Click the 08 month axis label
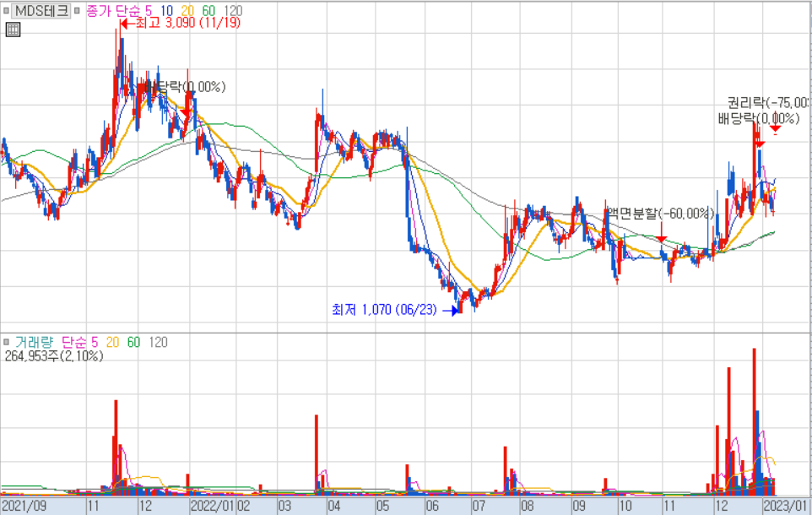 [x=527, y=506]
